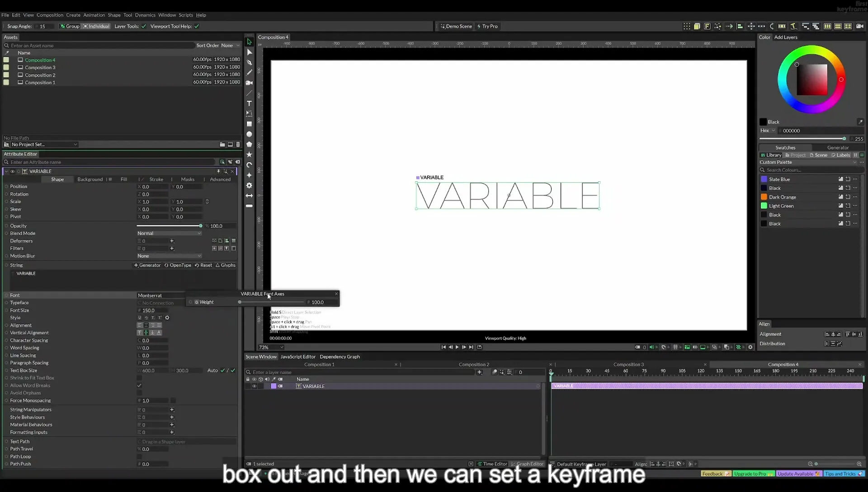Select the Pen tool in the toolbar
This screenshot has height=492, width=868.
(249, 62)
